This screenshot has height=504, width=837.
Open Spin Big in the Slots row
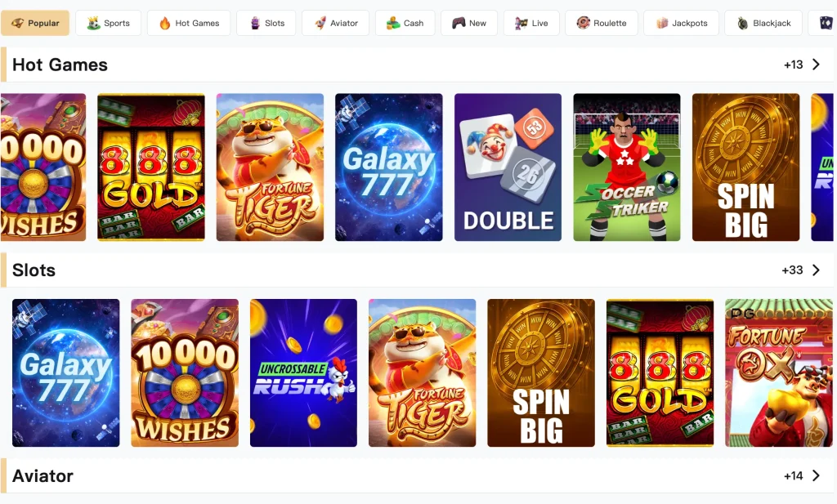541,372
